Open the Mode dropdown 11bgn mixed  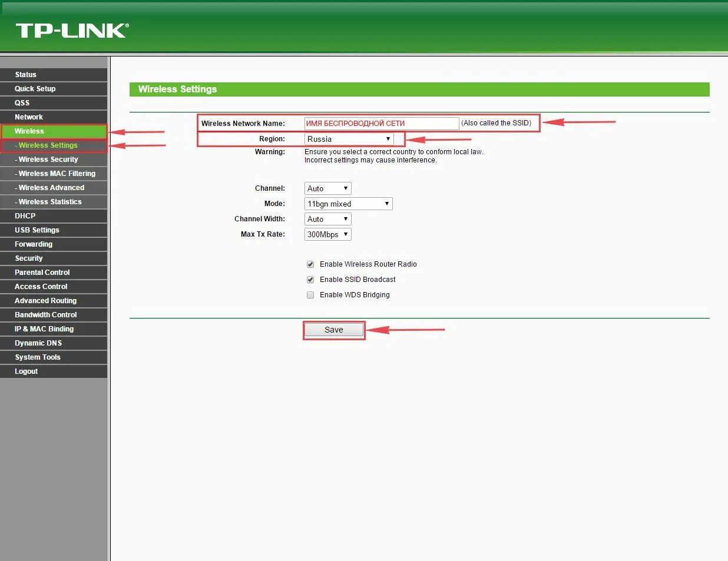click(x=349, y=204)
